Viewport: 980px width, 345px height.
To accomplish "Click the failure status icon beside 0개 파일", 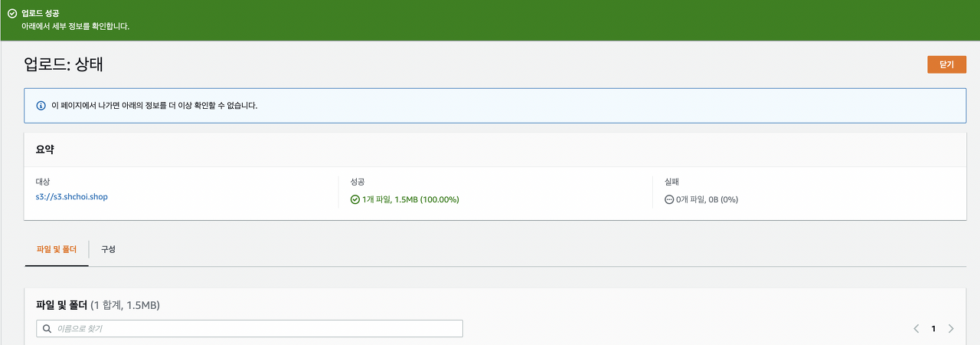I will 669,199.
